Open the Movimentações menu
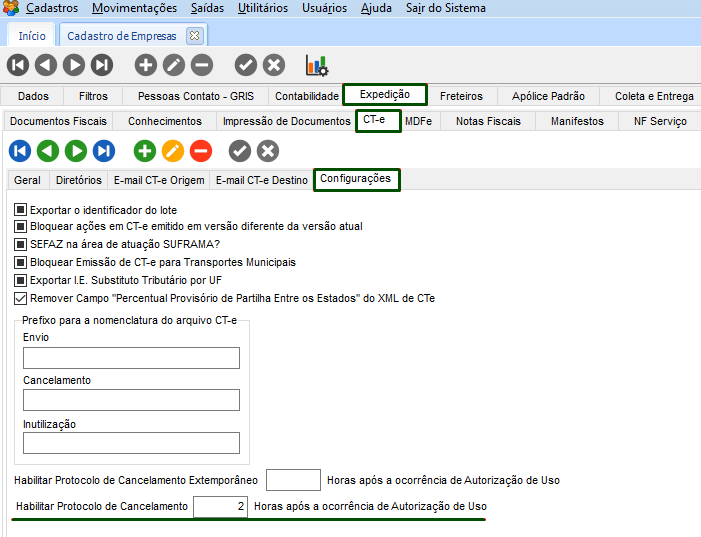This screenshot has height=537, width=701. coord(134,8)
